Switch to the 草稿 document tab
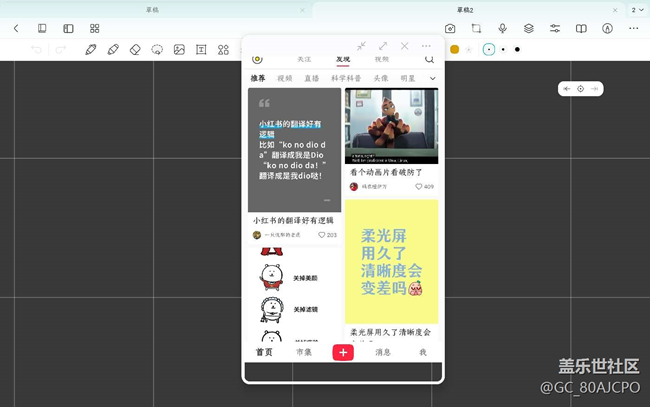Screen dimensions: 650x407 click(152, 10)
